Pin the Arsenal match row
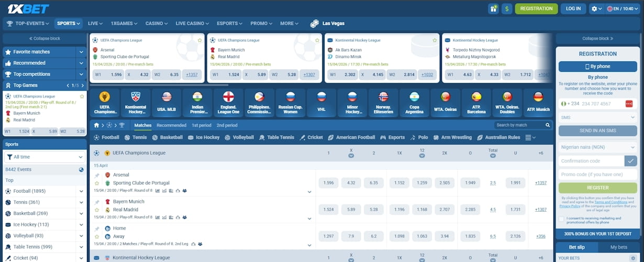 point(97,175)
